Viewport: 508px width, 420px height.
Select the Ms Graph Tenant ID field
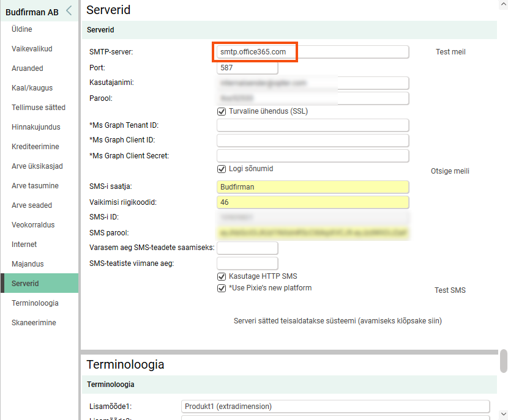tap(312, 125)
